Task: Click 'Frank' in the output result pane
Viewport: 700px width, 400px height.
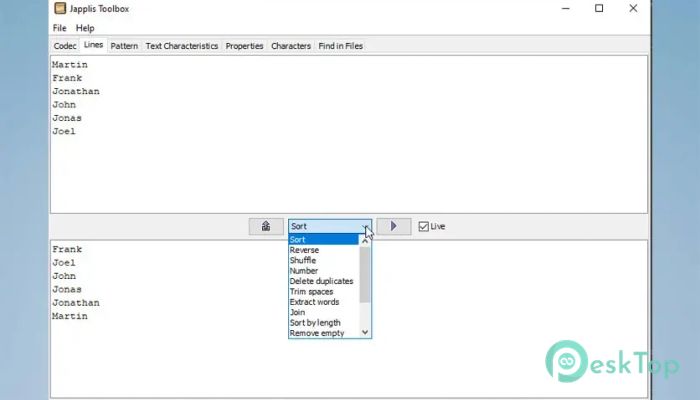Action: (x=67, y=250)
